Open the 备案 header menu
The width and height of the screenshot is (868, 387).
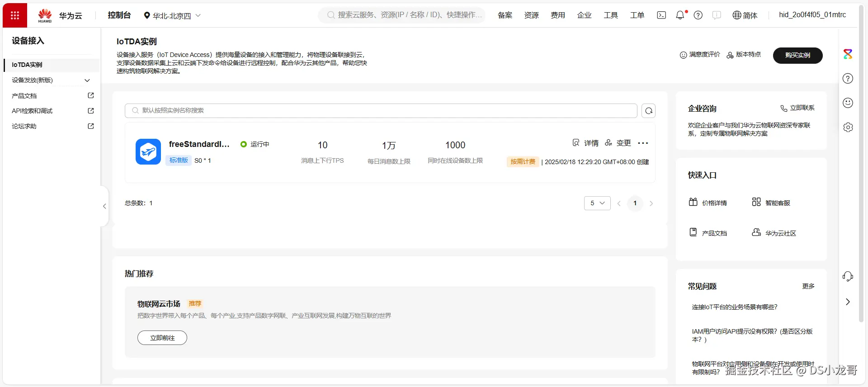tap(505, 15)
